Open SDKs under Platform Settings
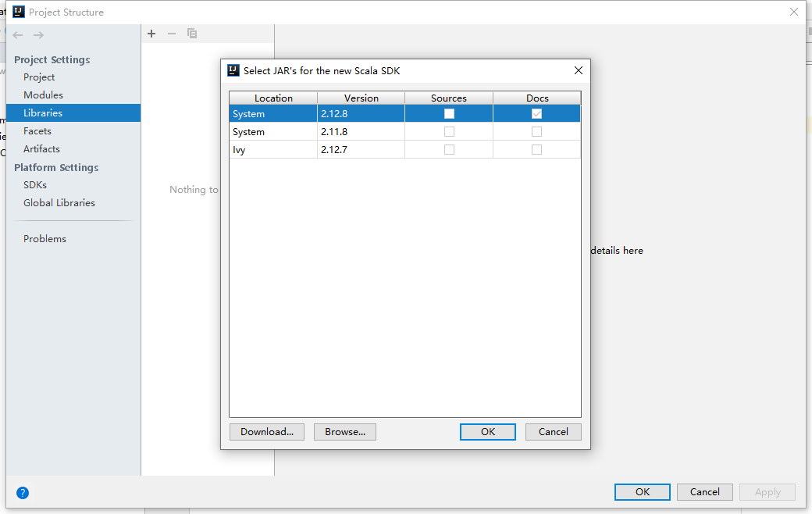Image resolution: width=812 pixels, height=514 pixels. tap(73, 185)
